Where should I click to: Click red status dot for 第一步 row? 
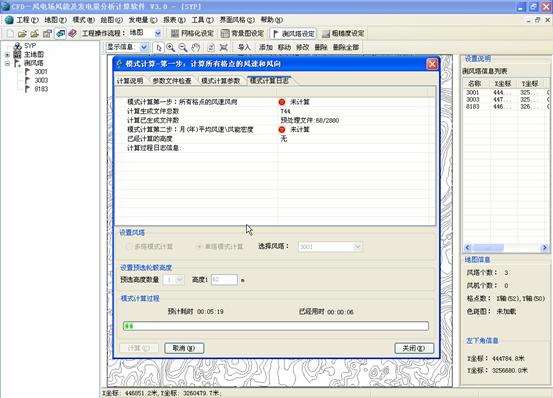point(282,102)
